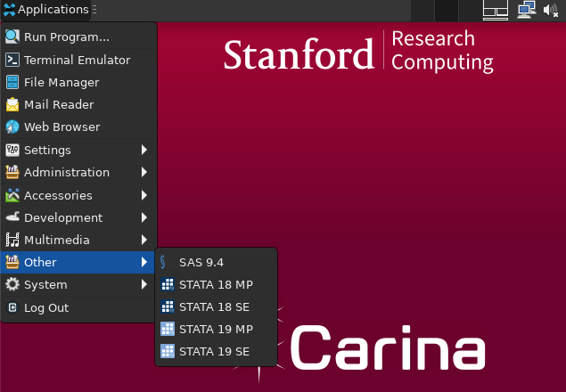Click the panel handle beside Applications
The height and width of the screenshot is (392, 566).
94,10
